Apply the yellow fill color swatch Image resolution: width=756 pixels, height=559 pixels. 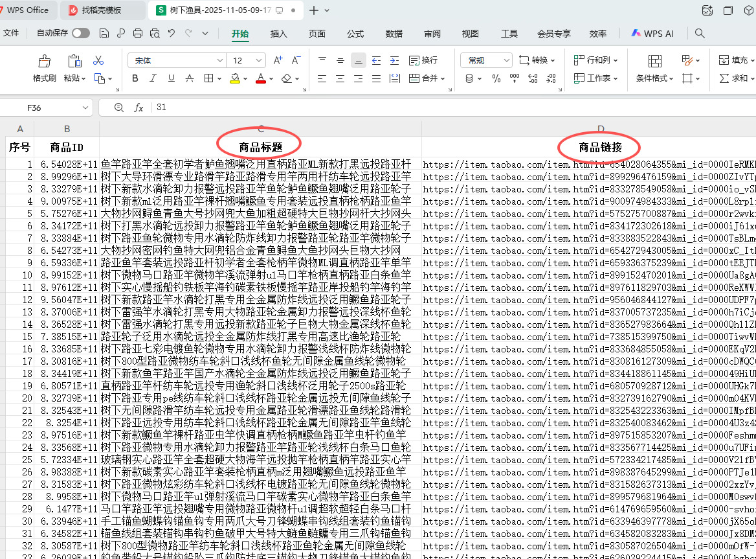(235, 78)
